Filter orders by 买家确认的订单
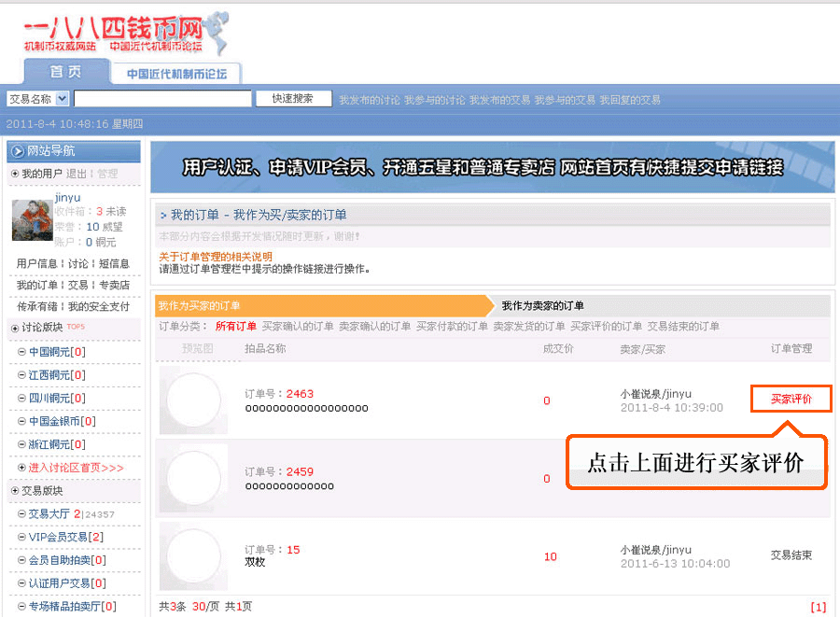840x617 pixels. pyautogui.click(x=297, y=327)
